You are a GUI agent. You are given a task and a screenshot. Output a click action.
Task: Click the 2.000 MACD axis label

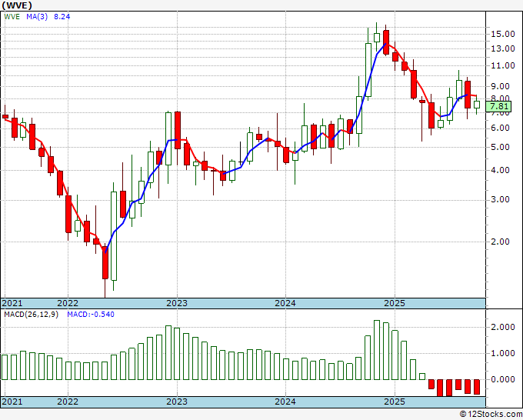pos(503,327)
